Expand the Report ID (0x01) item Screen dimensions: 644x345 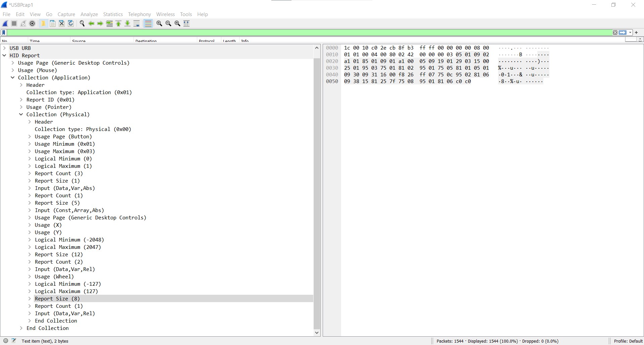pyautogui.click(x=21, y=100)
